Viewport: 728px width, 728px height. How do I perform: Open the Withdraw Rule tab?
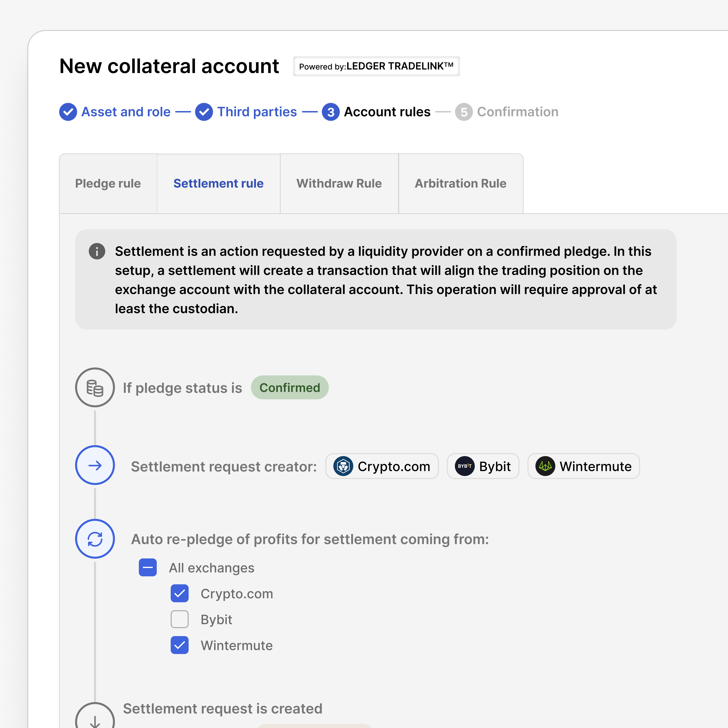point(339,184)
